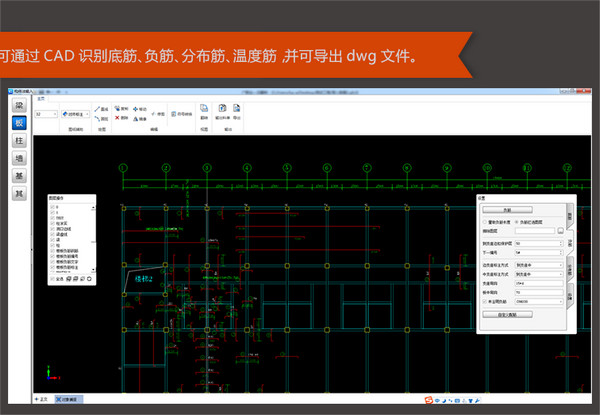The height and width of the screenshot is (415, 600).
Task: Switch to the second vertical tab of the settings panel
Action: tap(570, 242)
